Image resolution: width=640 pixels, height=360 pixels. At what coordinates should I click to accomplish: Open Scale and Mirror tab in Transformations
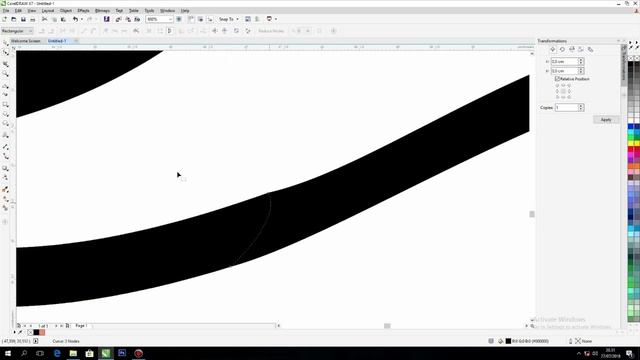tap(571, 49)
